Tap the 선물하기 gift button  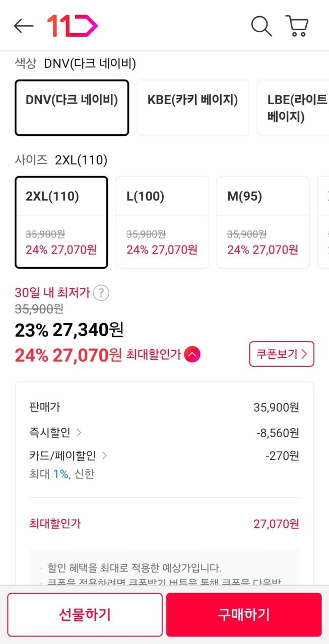(x=85, y=615)
